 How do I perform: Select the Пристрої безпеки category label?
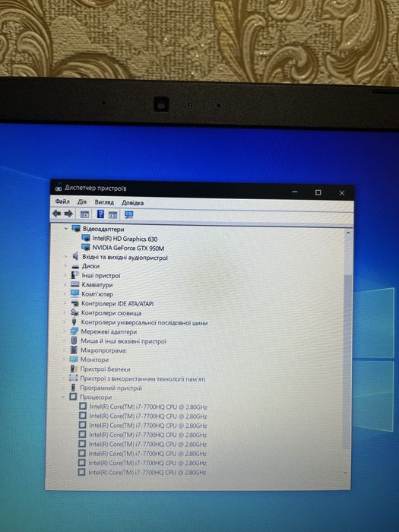point(105,369)
